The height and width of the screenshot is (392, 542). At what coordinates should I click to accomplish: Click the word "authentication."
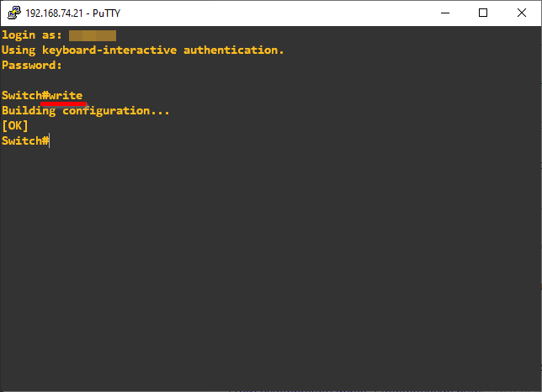click(x=234, y=50)
